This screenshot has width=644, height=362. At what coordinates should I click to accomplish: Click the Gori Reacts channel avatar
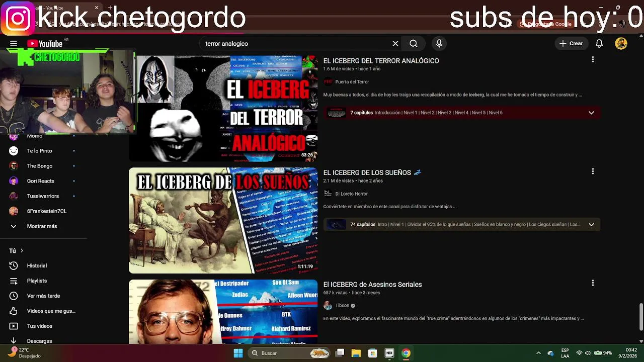pos(14,181)
